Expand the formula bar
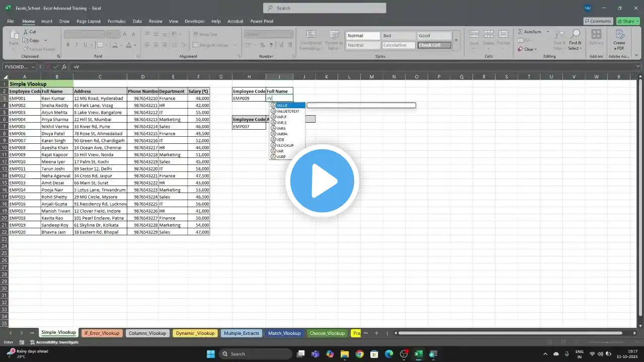The image size is (644, 362). [638, 67]
